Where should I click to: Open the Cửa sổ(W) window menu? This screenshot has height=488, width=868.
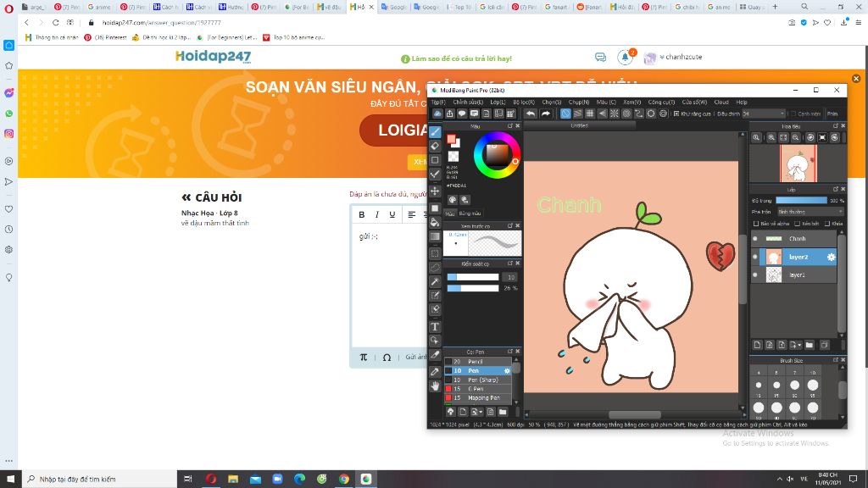[x=695, y=102]
